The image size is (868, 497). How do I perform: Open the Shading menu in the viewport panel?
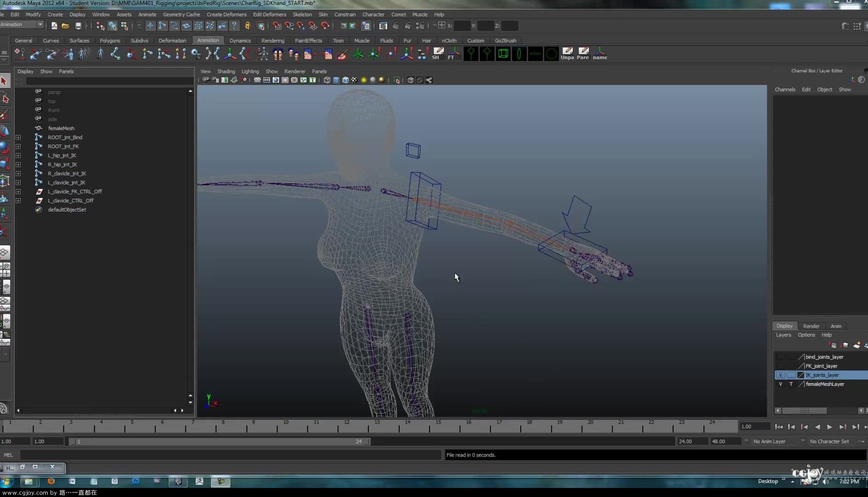(226, 71)
